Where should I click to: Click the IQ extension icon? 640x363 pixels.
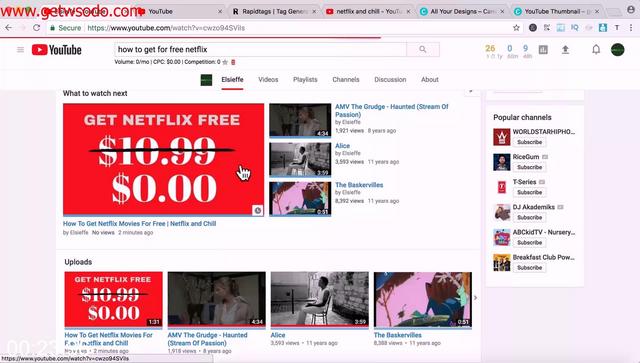click(575, 28)
